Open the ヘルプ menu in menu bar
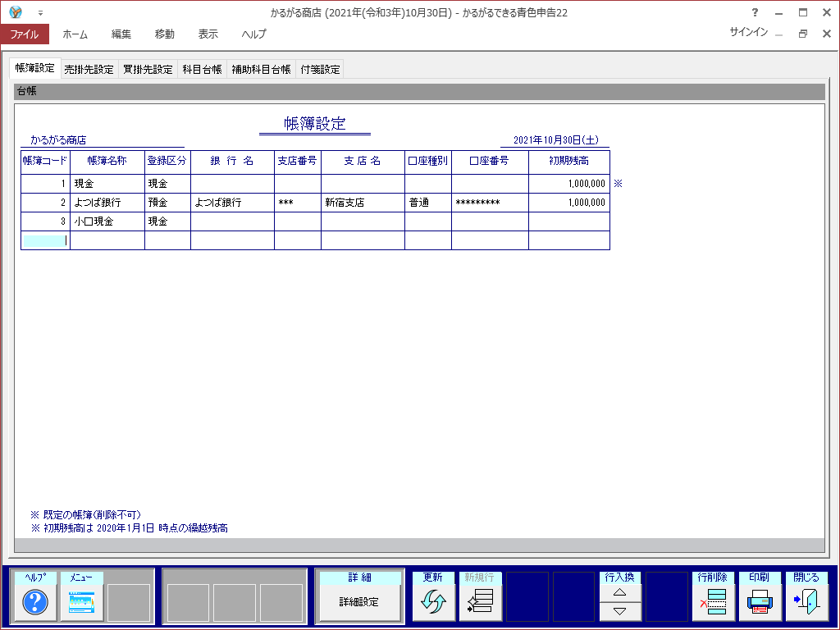The height and width of the screenshot is (630, 840). pyautogui.click(x=253, y=34)
